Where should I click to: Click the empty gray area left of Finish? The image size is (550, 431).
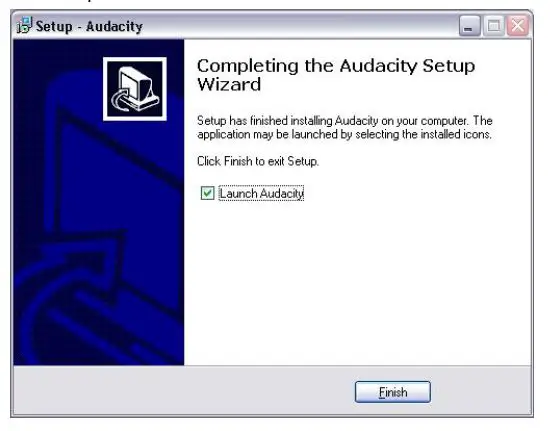click(x=182, y=391)
